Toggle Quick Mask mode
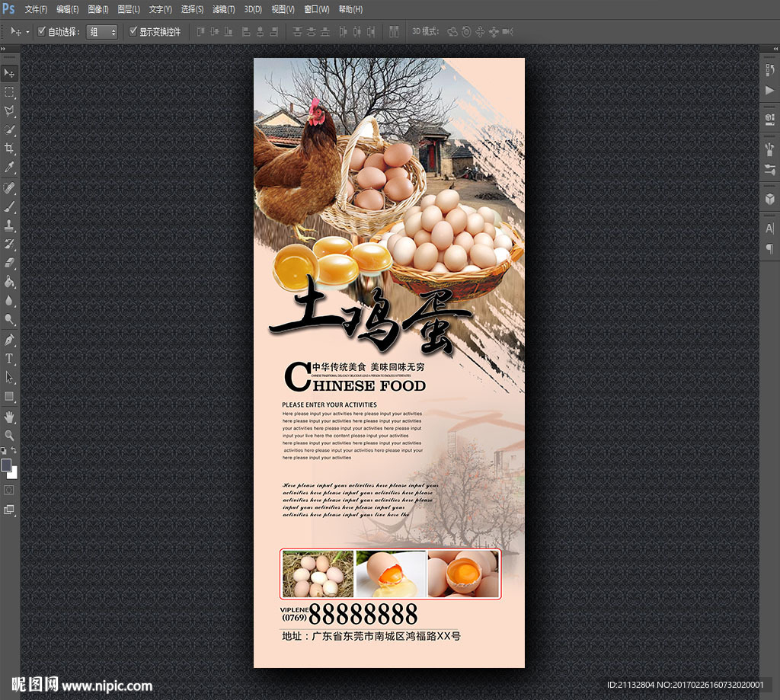The width and height of the screenshot is (780, 700). (9, 490)
